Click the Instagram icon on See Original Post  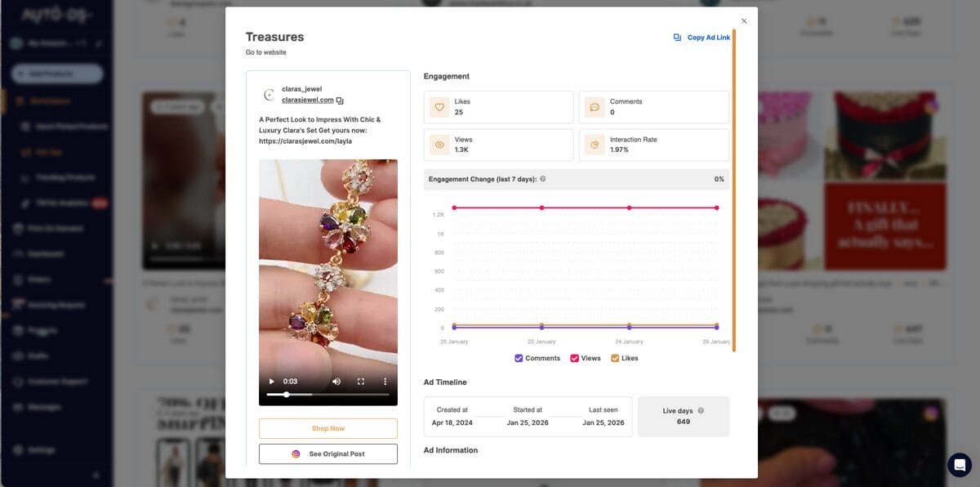[295, 453]
